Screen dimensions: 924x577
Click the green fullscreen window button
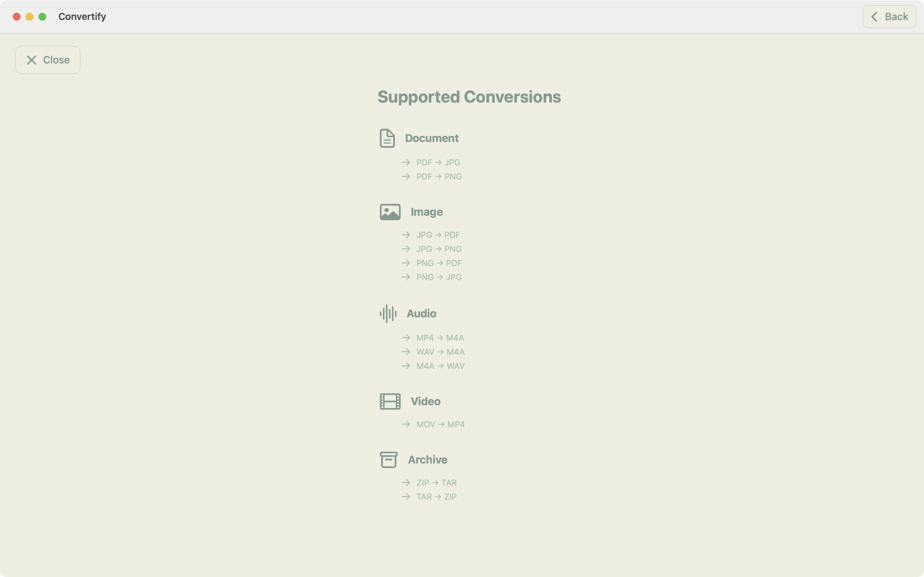[42, 17]
